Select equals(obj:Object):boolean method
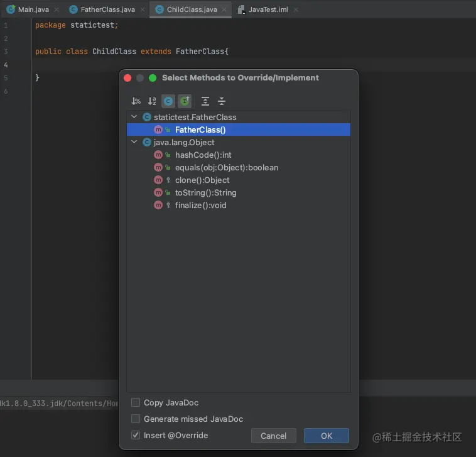This screenshot has width=476, height=457. pyautogui.click(x=227, y=167)
